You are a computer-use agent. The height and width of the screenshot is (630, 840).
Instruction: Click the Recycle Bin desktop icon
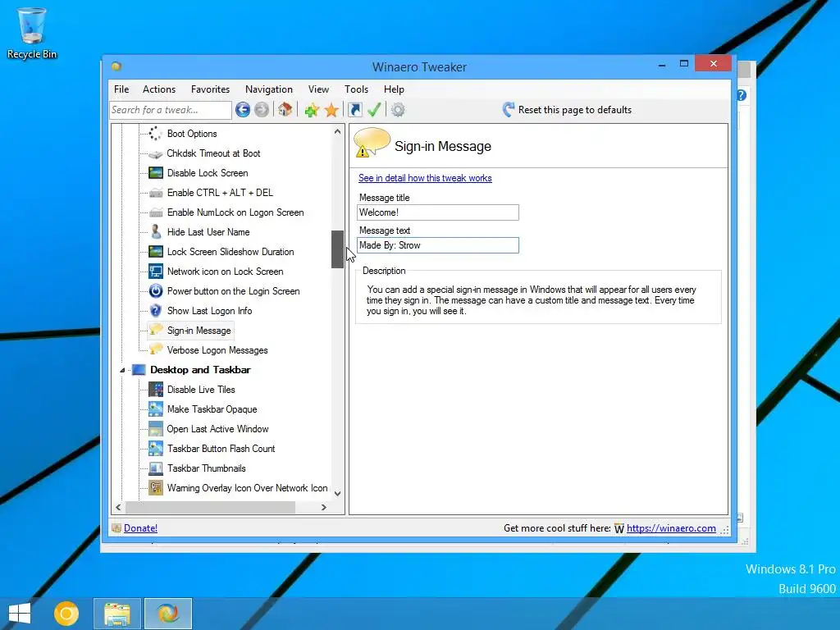point(32,33)
